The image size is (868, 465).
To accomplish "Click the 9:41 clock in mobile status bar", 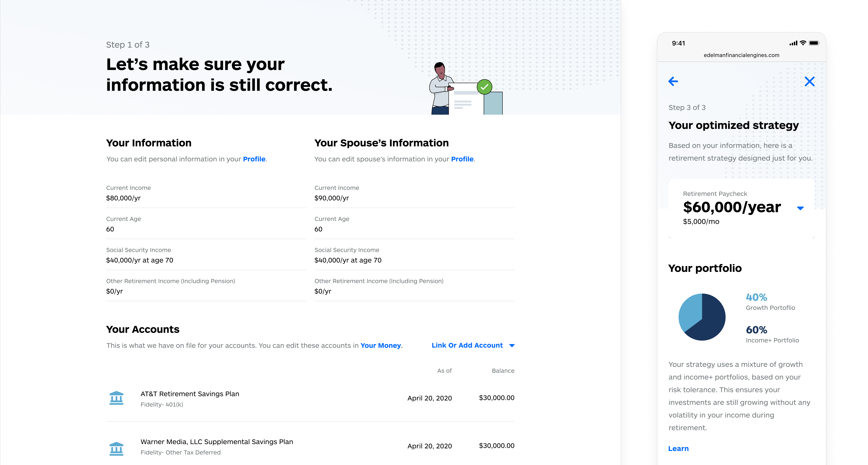I will 678,43.
